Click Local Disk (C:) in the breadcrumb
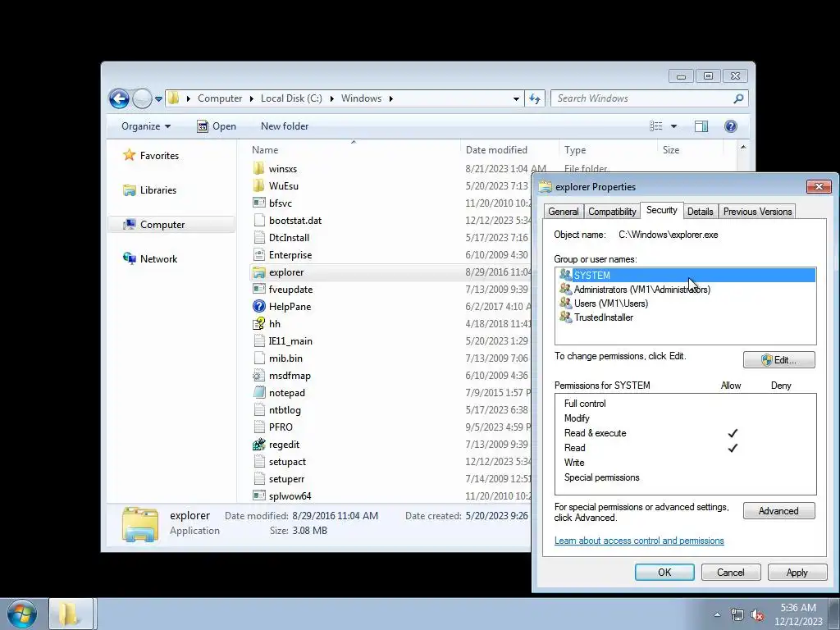 (x=291, y=98)
